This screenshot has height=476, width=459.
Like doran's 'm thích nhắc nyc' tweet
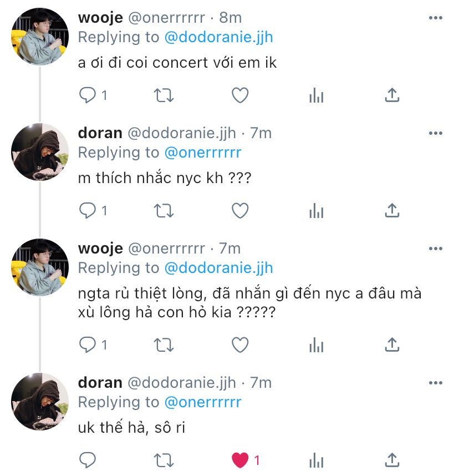click(x=240, y=210)
